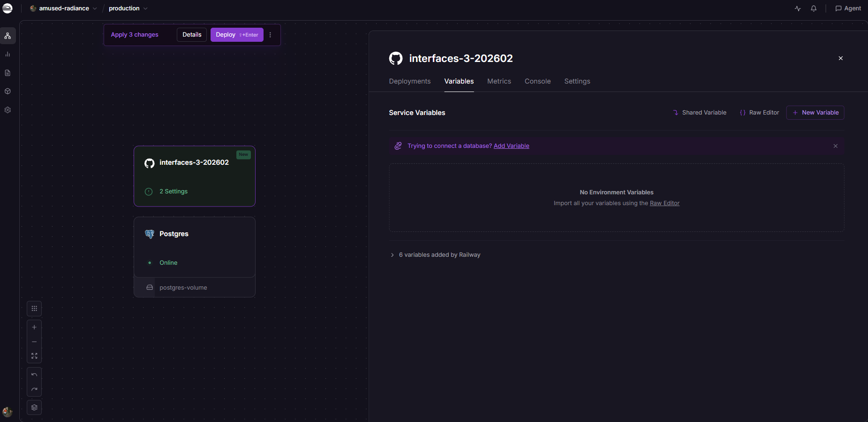This screenshot has width=868, height=422.
Task: Switch to the Deployments tab
Action: [x=410, y=81]
